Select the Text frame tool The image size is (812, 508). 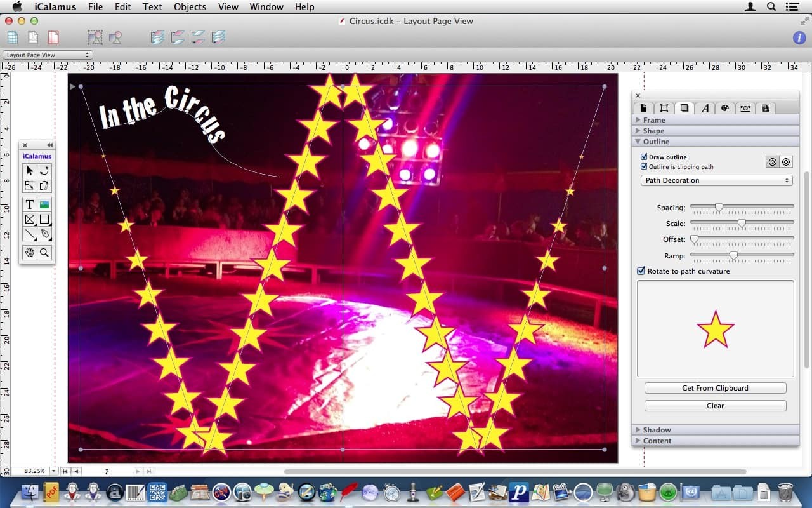30,204
